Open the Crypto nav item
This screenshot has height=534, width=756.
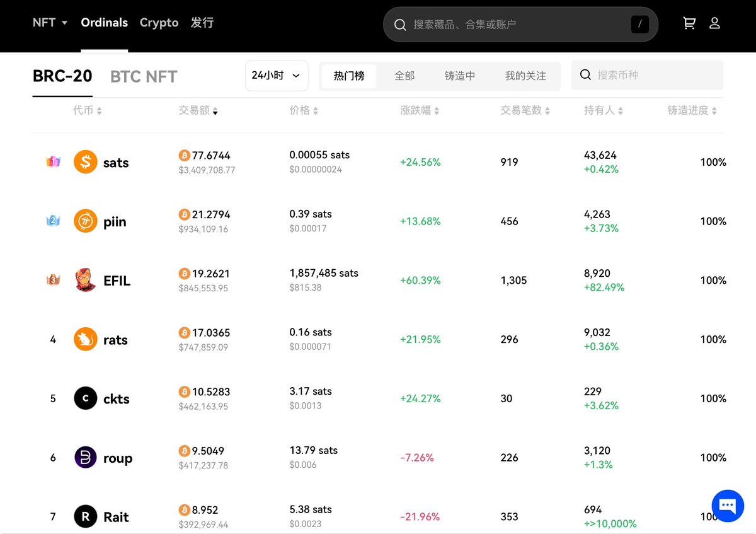159,23
